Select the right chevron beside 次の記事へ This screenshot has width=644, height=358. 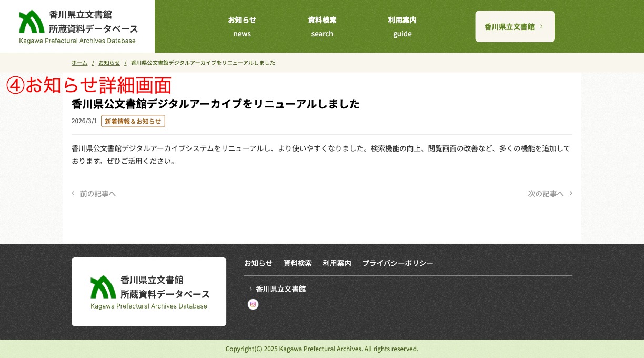(570, 193)
